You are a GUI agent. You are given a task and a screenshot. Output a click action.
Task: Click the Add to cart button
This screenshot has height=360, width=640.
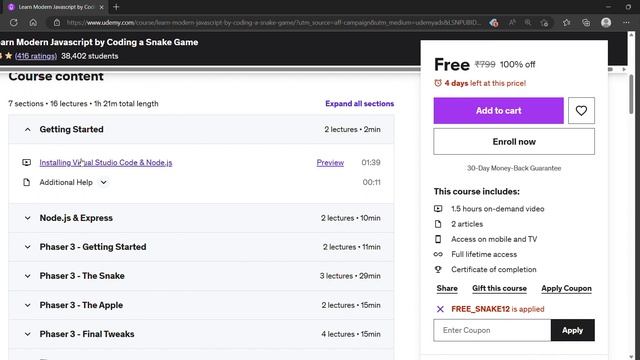498,111
